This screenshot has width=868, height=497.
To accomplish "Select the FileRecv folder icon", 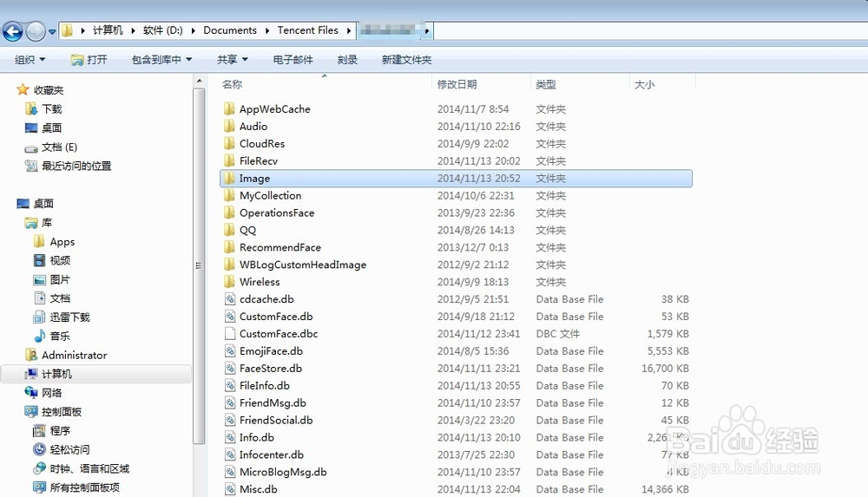I will (229, 160).
